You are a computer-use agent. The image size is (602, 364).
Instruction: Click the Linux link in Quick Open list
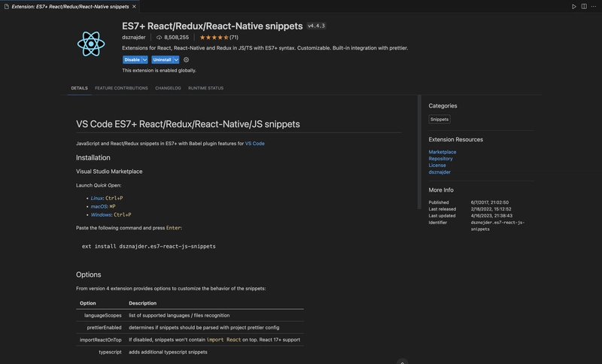click(96, 199)
